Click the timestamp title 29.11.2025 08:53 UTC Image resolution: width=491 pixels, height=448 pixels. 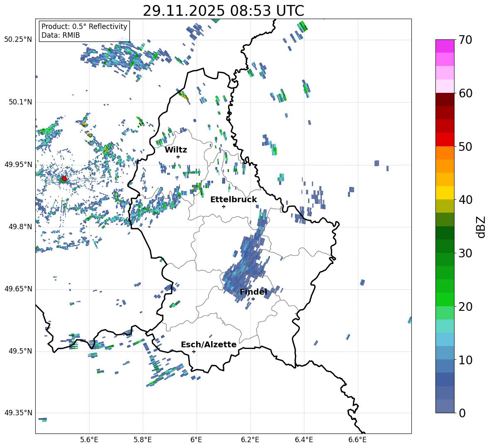click(x=223, y=11)
